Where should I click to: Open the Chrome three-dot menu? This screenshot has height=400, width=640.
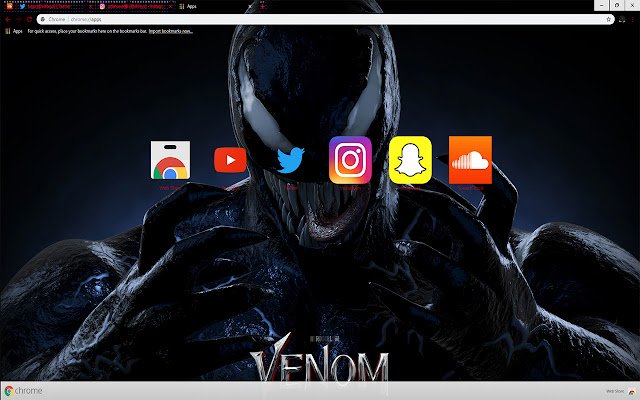pos(632,19)
